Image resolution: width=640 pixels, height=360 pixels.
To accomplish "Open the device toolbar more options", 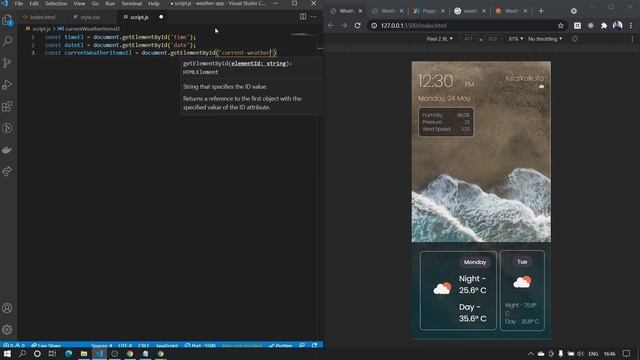I will [632, 39].
